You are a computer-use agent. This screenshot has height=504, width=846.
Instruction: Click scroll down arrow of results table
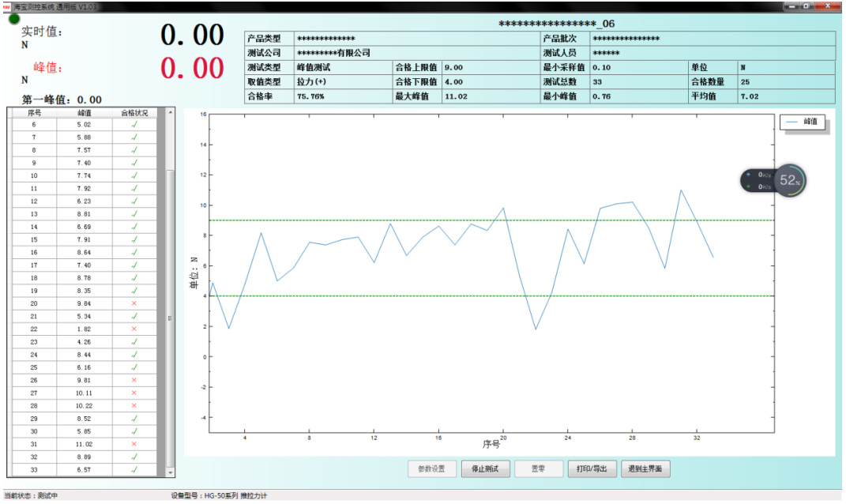pos(171,472)
